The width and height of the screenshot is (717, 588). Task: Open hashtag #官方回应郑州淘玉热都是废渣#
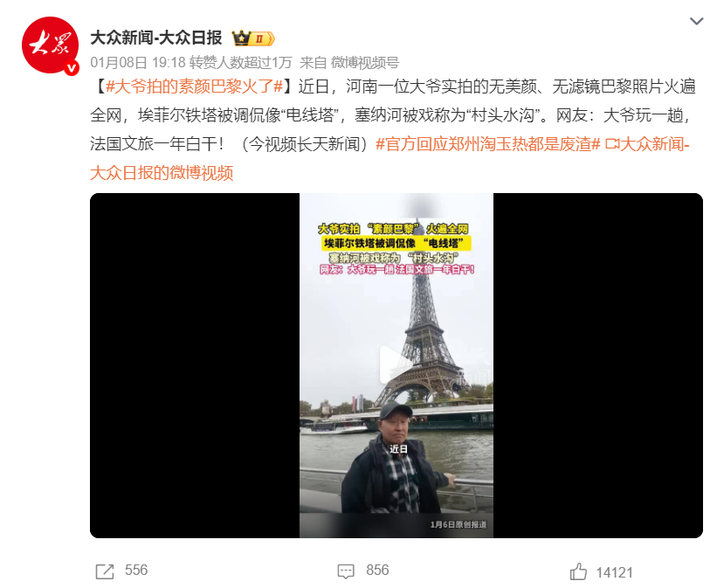[487, 144]
